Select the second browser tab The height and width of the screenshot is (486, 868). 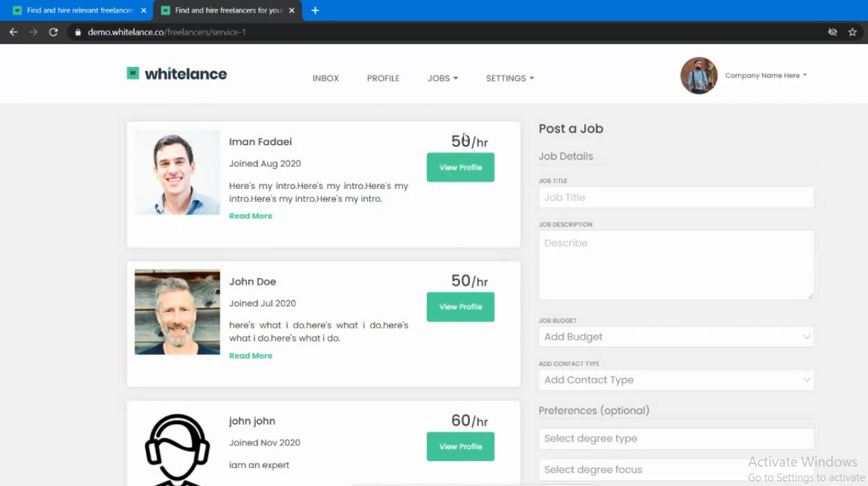tap(227, 10)
